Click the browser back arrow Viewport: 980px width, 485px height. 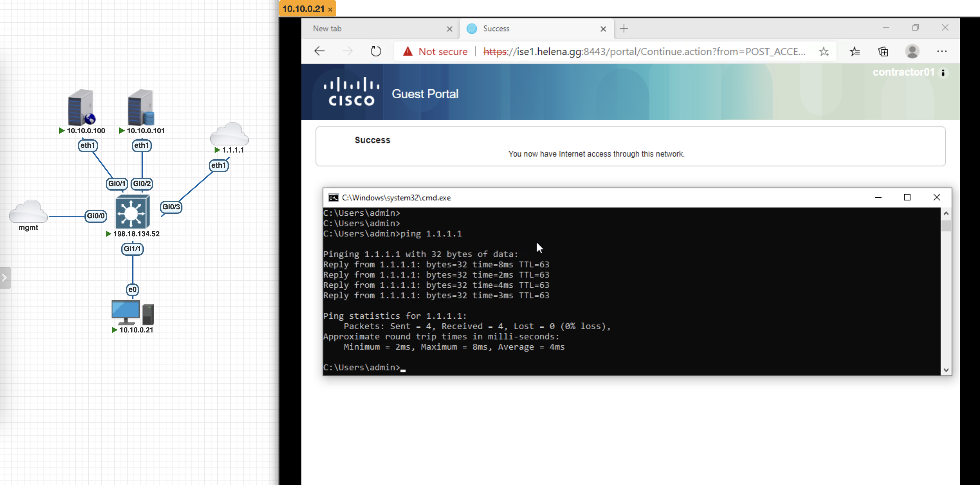319,51
